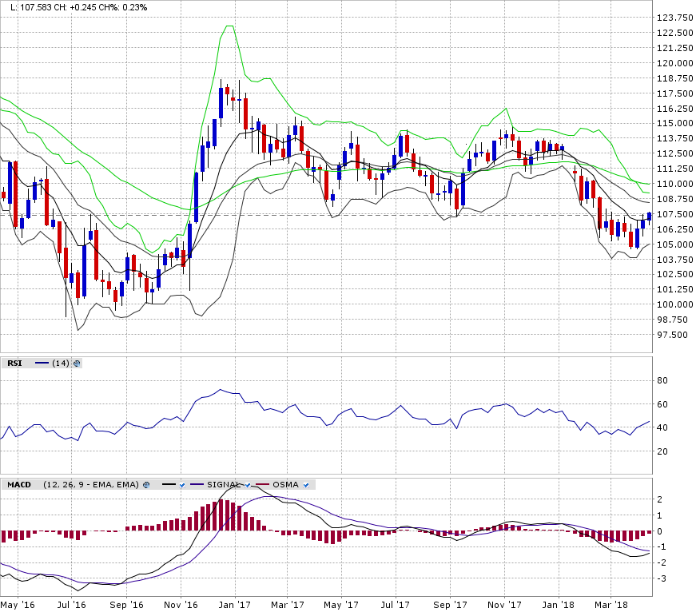
Task: Click the OSMA dark red color swatch
Action: [x=263, y=485]
